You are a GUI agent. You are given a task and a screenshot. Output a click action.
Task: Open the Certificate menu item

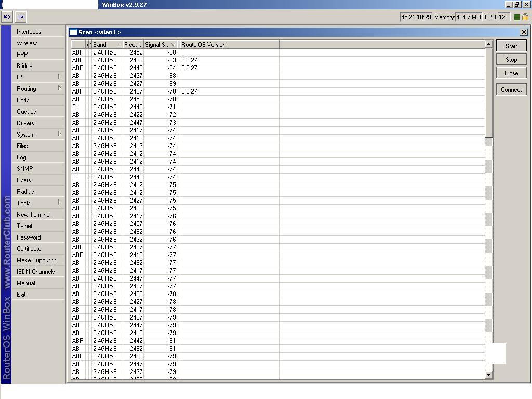click(x=38, y=249)
